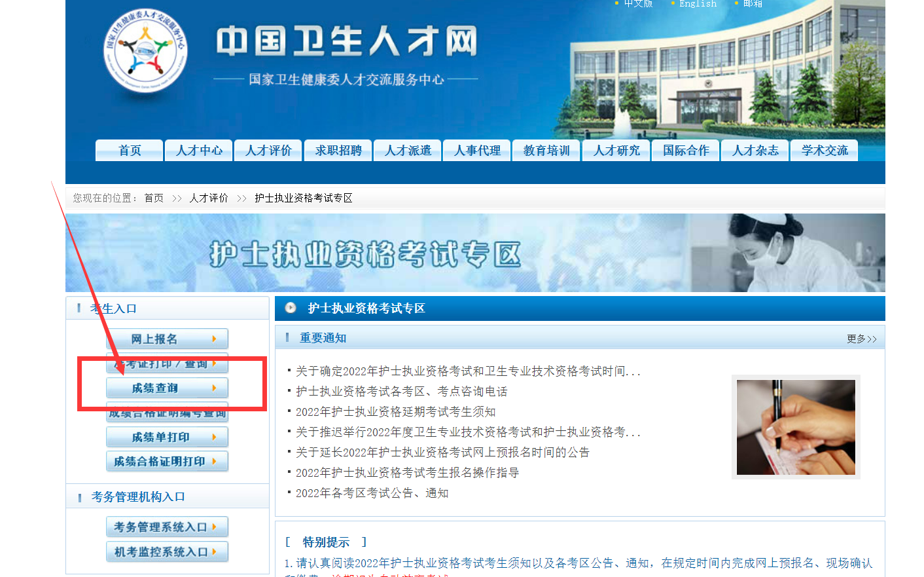Open 考务管理系统入口 button

tap(167, 527)
